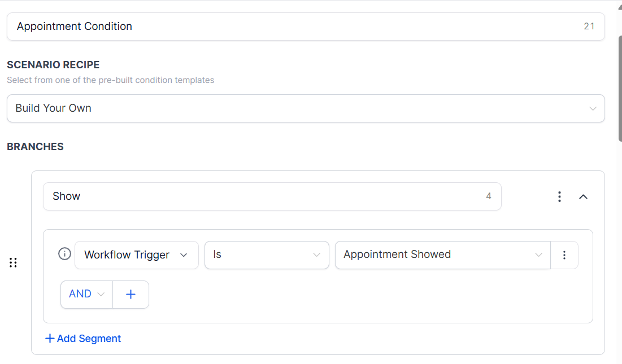Open the three-dot menu beside Appointment Showed
The width and height of the screenshot is (622, 364).
(x=564, y=255)
